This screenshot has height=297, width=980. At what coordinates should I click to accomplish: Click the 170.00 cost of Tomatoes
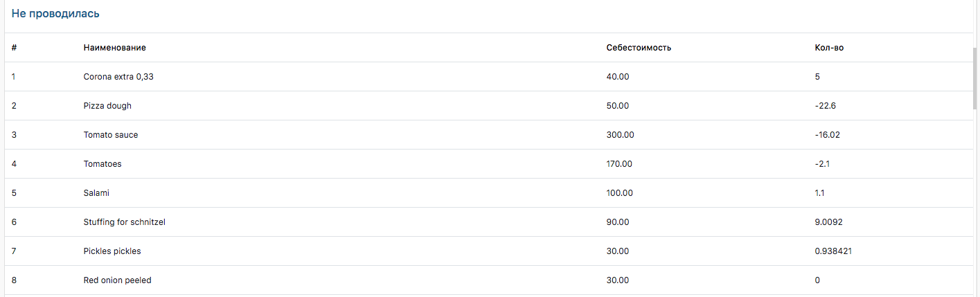[619, 164]
